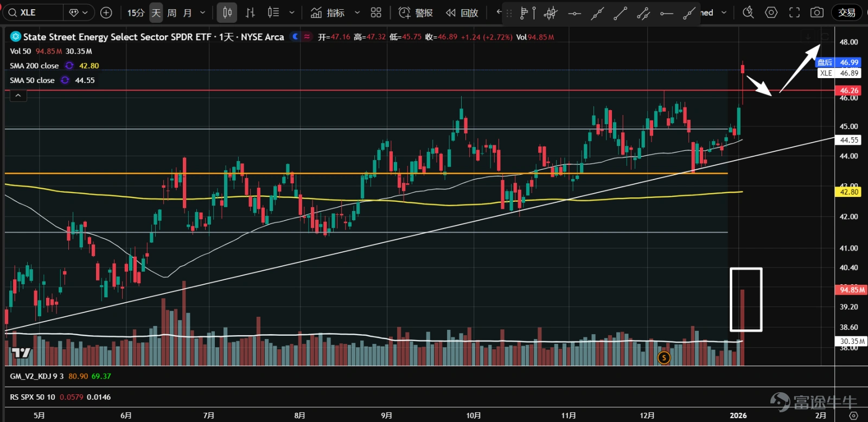Expand the layout name dropdown chevron
The image size is (868, 422).
724,12
